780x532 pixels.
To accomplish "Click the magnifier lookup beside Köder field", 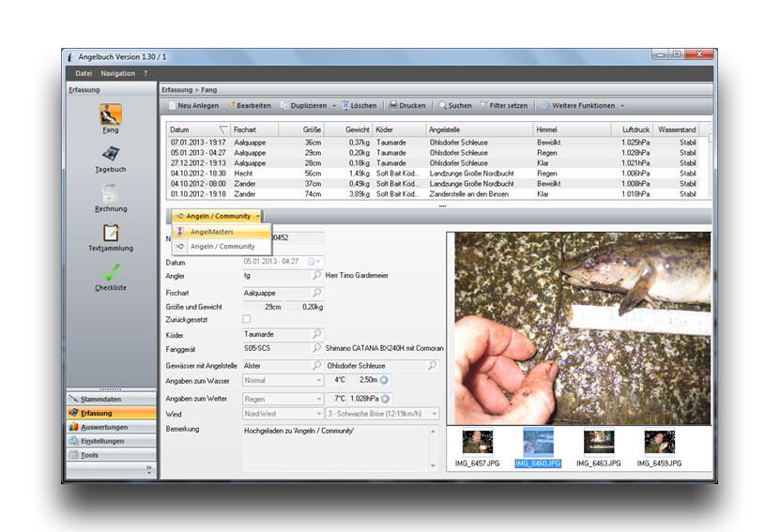I will 316,334.
